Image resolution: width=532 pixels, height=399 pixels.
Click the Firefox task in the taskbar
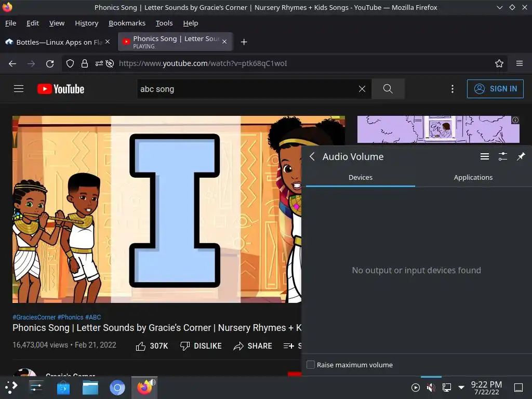point(145,388)
